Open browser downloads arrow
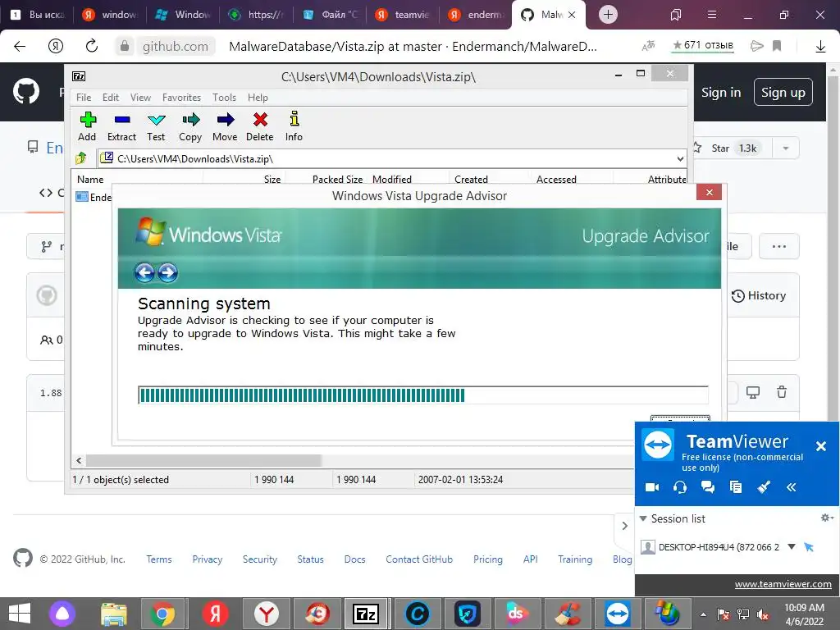Viewport: 840px width, 630px height. 820,47
